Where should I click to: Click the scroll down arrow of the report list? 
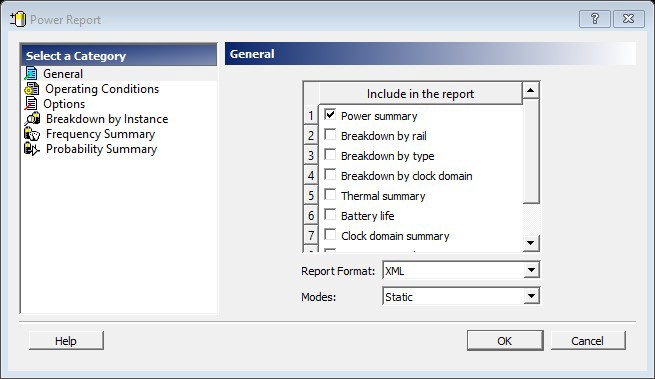531,243
